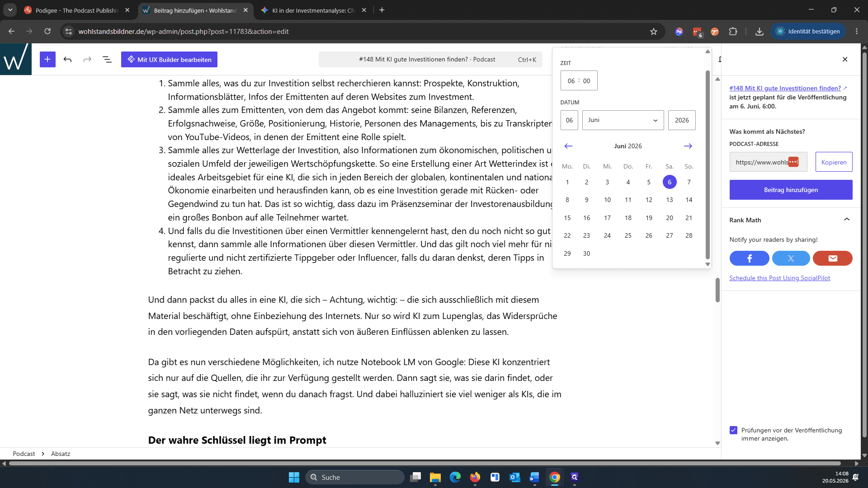Reload the current page
Image resolution: width=868 pixels, height=488 pixels.
[x=47, y=32]
